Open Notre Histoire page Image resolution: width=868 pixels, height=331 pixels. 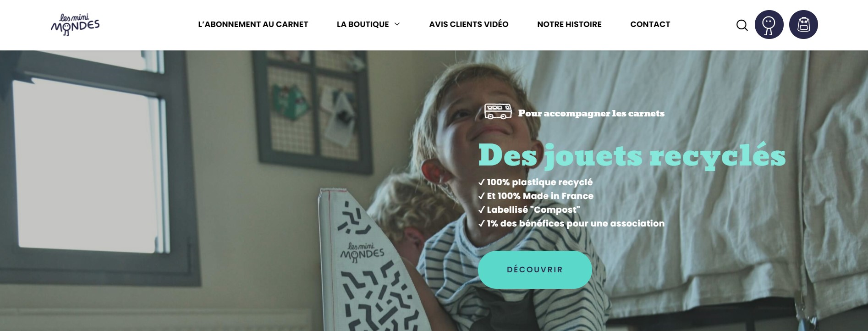[x=569, y=24]
